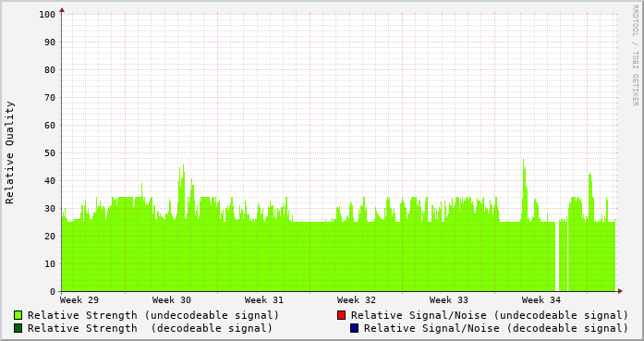Click the blue decodeable Signal/Noise swatch
This screenshot has height=341, width=644.
355,328
